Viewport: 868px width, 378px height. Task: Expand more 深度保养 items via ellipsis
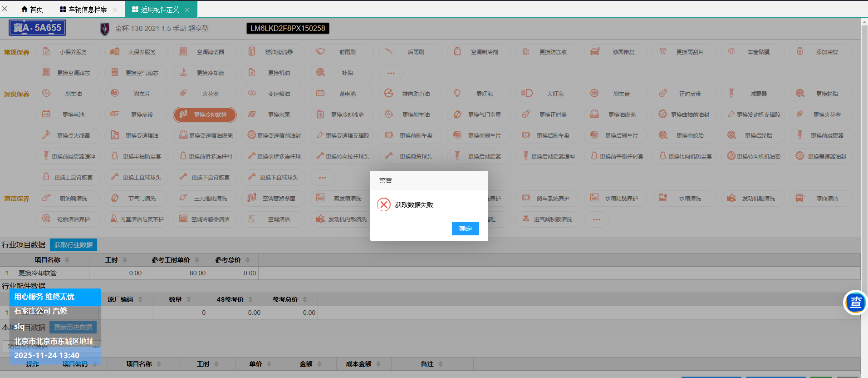322,178
